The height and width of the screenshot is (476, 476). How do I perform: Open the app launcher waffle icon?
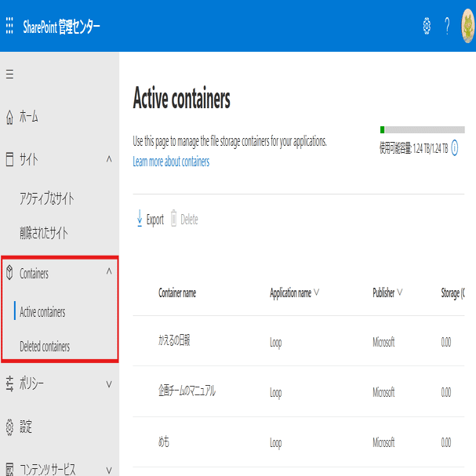point(9,27)
